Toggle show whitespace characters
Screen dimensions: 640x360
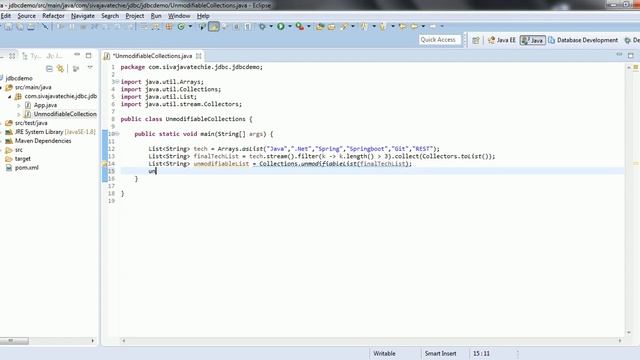tap(248, 27)
